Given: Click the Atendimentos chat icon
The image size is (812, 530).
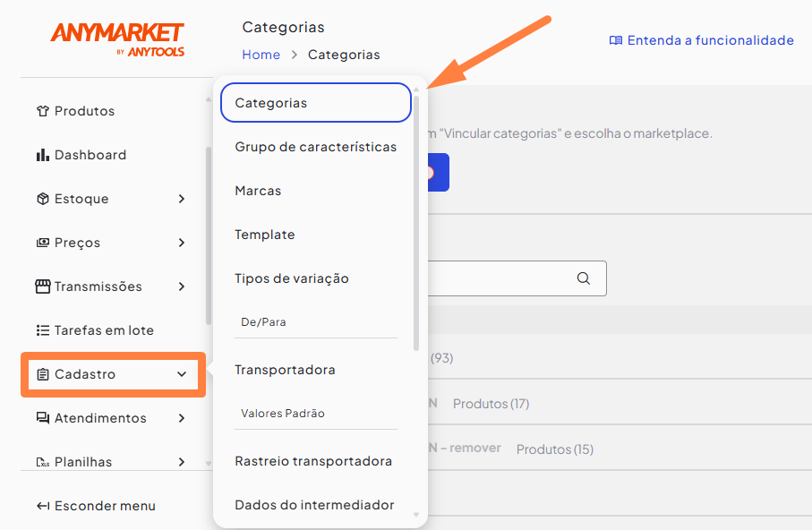Looking at the screenshot, I should 42,418.
